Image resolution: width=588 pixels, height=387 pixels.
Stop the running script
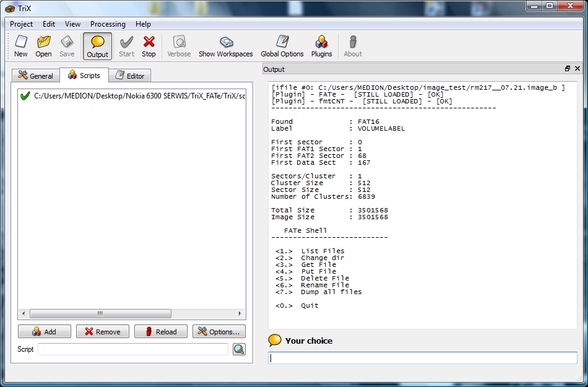click(x=149, y=46)
